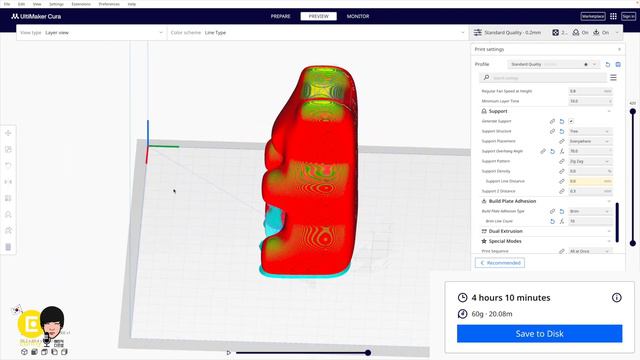Reset Generate Support setting to default
Image resolution: width=640 pixels, height=360 pixels.
tap(562, 121)
